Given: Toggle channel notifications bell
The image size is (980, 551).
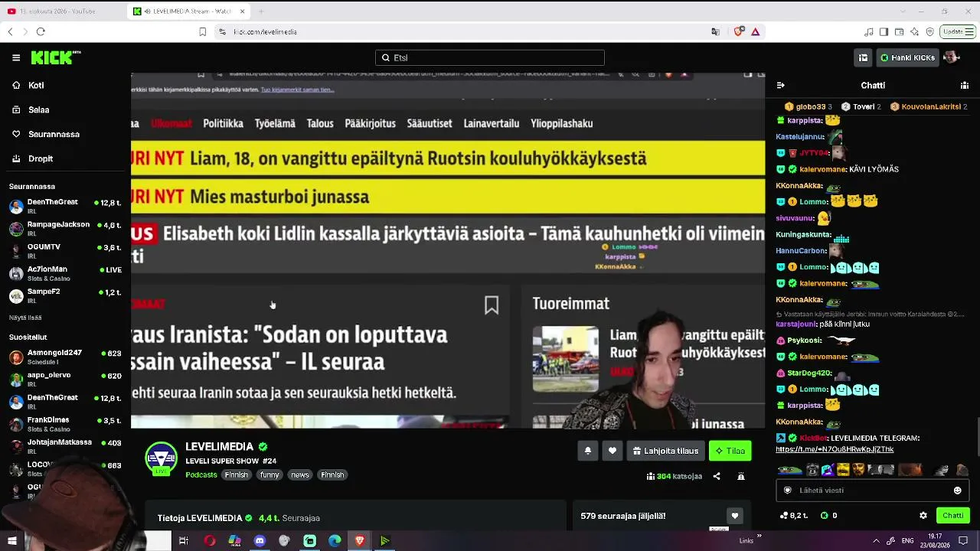Looking at the screenshot, I should point(587,451).
